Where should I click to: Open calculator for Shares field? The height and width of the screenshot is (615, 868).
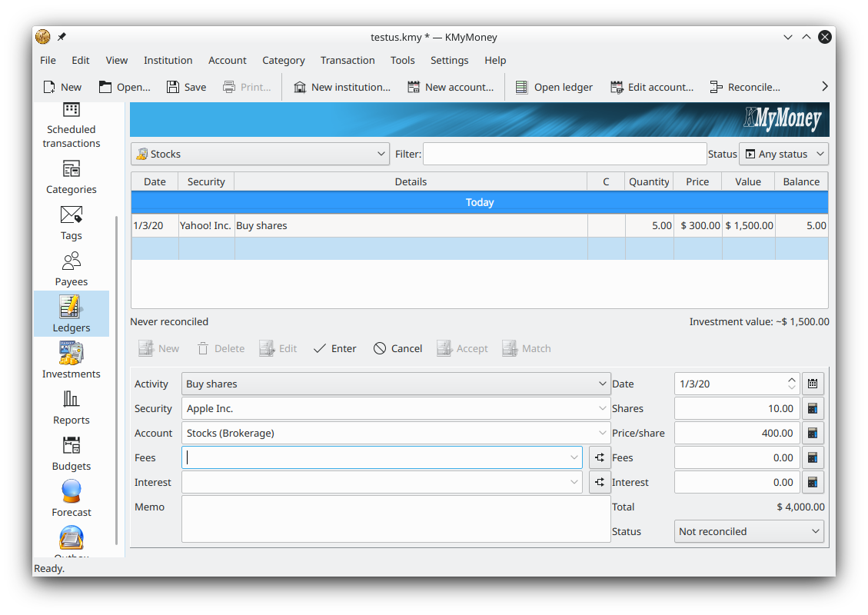813,408
